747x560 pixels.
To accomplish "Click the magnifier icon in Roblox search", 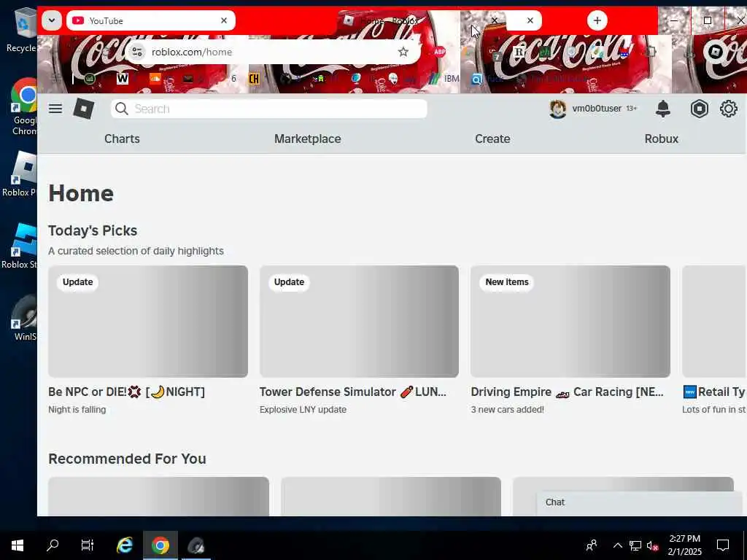I will (x=122, y=109).
